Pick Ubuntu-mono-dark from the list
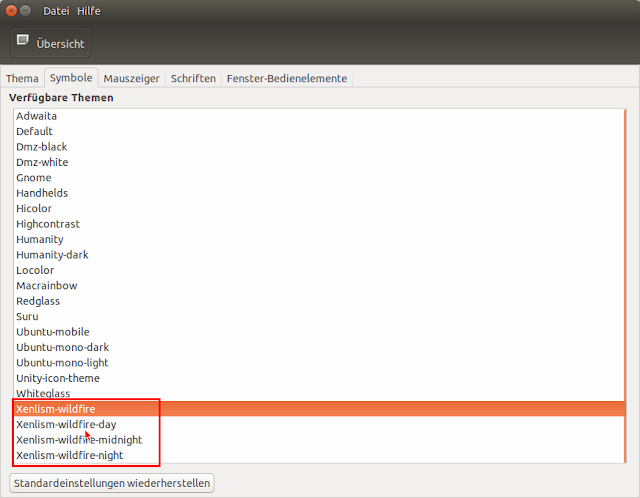The height and width of the screenshot is (498, 640). pos(319,347)
